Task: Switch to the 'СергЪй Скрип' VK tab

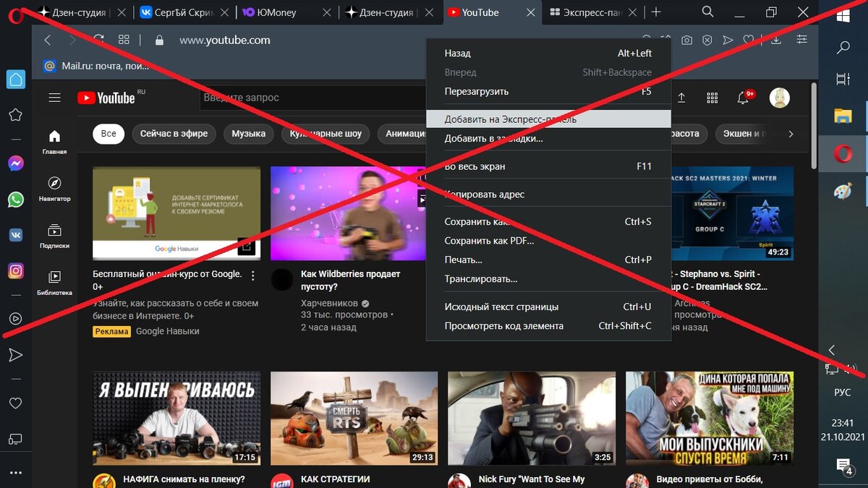Action: tap(184, 12)
